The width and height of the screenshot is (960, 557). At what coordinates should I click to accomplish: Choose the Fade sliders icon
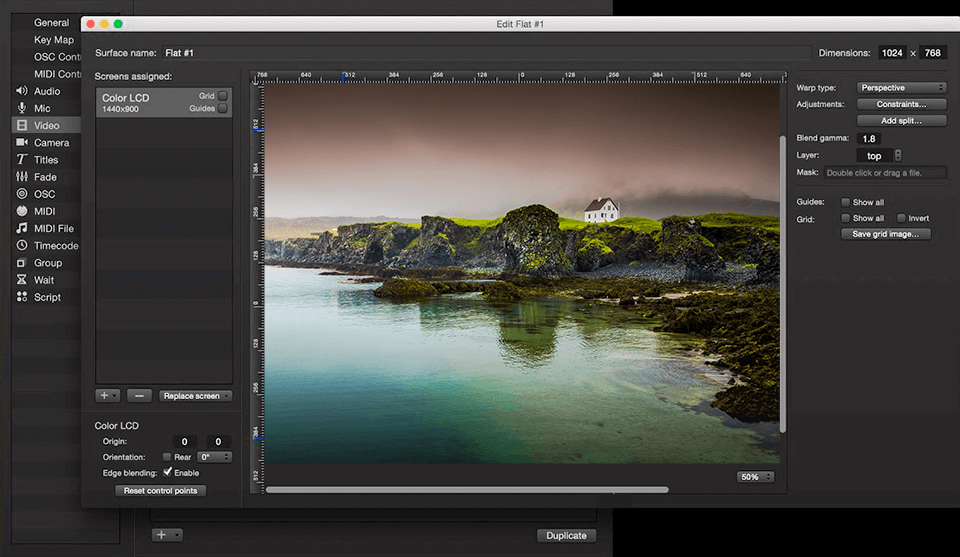pyautogui.click(x=21, y=177)
